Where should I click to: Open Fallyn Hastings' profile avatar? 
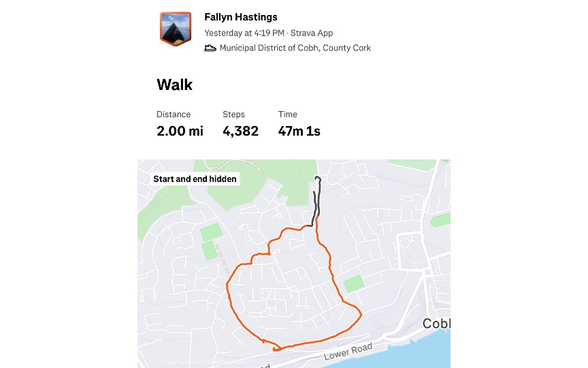[x=176, y=29]
